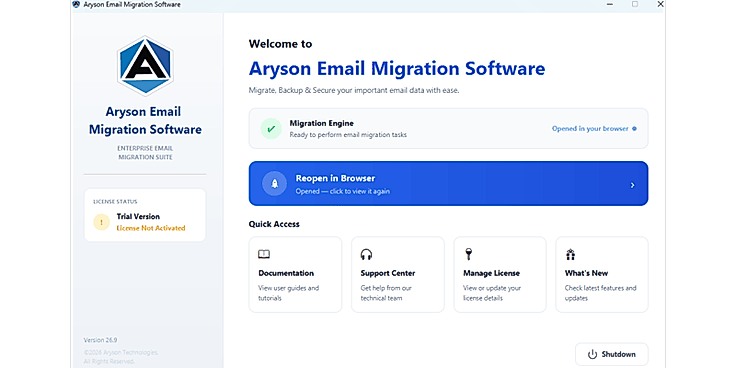Screen dimensions: 736x368
Task: Click the 'Migration Engine' heading
Action: pyautogui.click(x=322, y=123)
